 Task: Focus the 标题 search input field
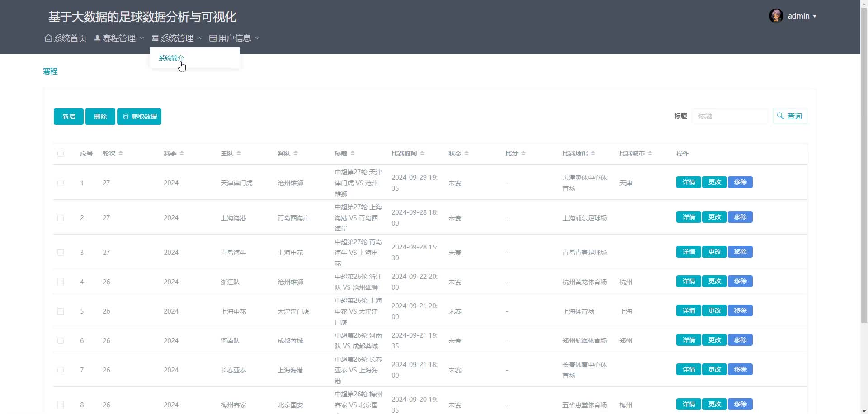tap(729, 116)
